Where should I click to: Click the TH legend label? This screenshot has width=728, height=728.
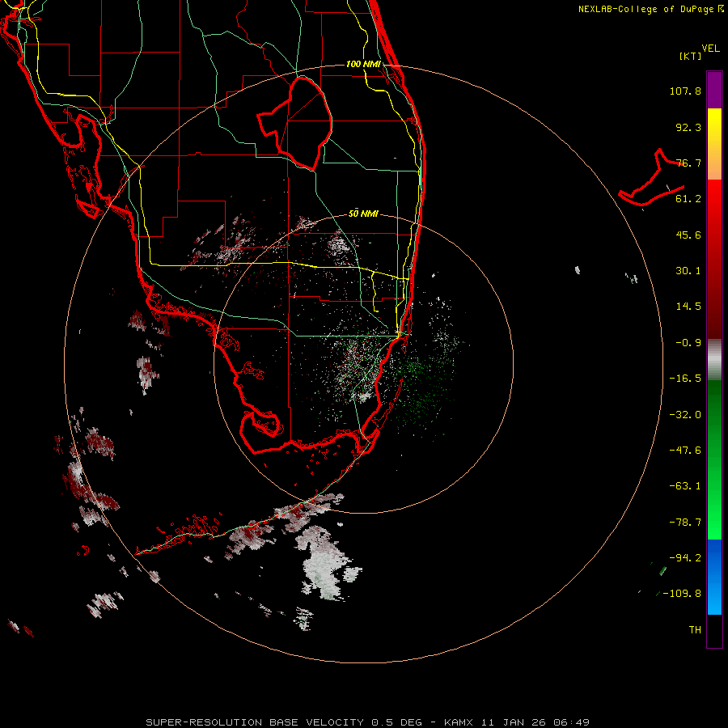pyautogui.click(x=695, y=630)
